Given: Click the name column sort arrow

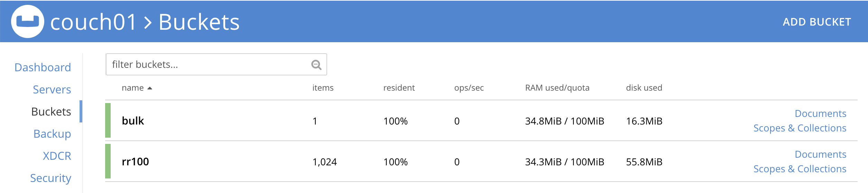Looking at the screenshot, I should 150,88.
